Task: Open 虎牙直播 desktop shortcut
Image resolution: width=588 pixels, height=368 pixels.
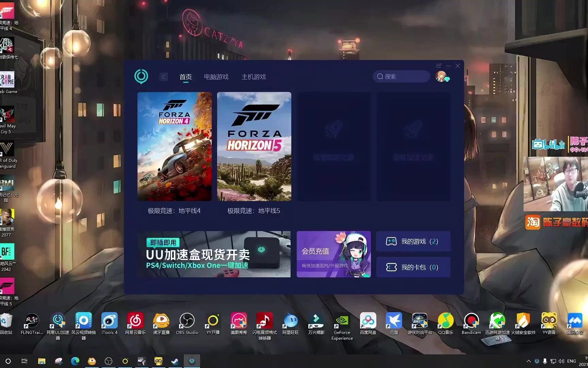Action: click(x=161, y=324)
